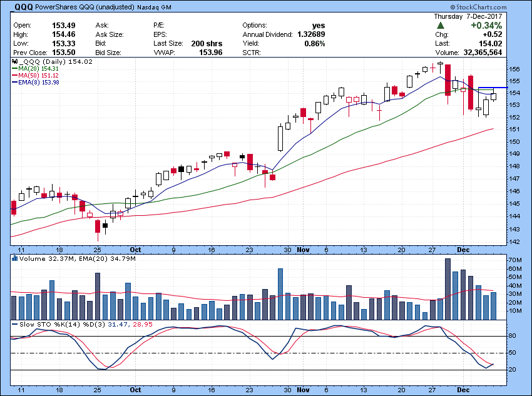Viewport: 532px width, 396px height.
Task: Click the Chg value +0.52
Action: tap(493, 34)
